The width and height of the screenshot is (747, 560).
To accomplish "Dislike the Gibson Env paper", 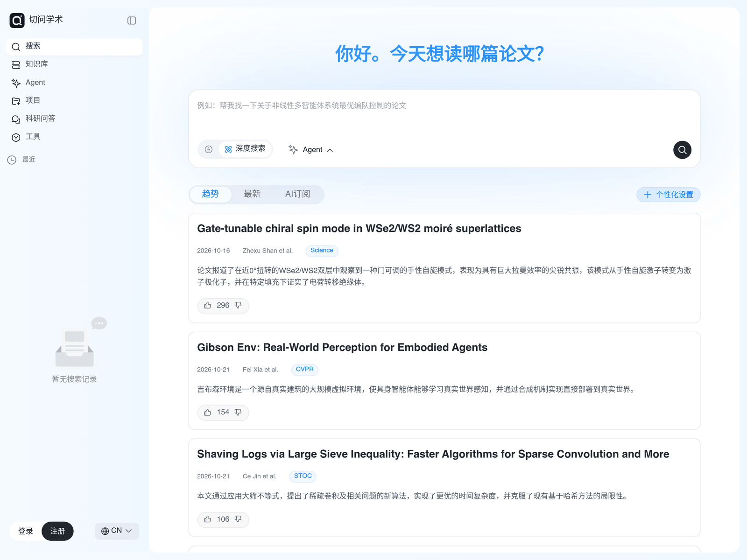I will pos(238,413).
